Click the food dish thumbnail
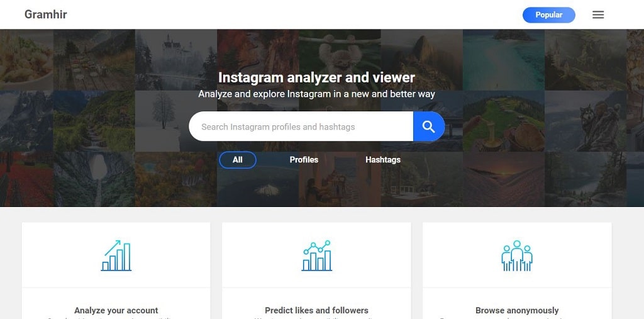Image resolution: width=644 pixels, height=319 pixels. click(26, 60)
